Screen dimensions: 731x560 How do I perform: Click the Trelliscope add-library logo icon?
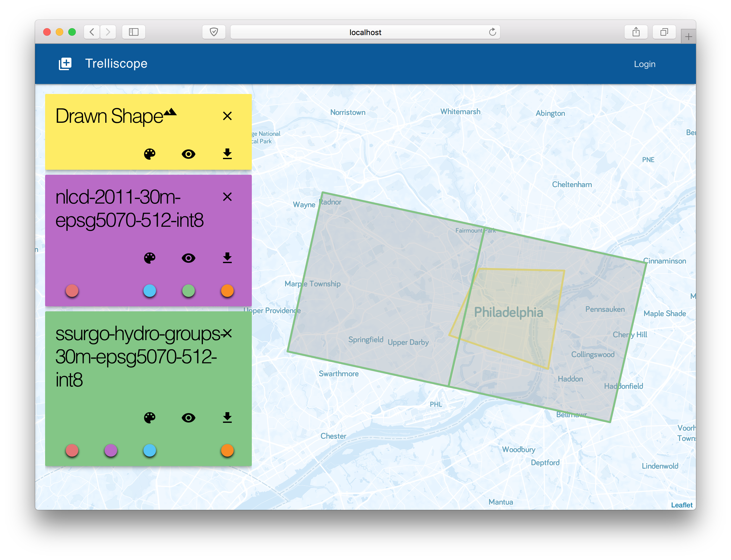(65, 64)
